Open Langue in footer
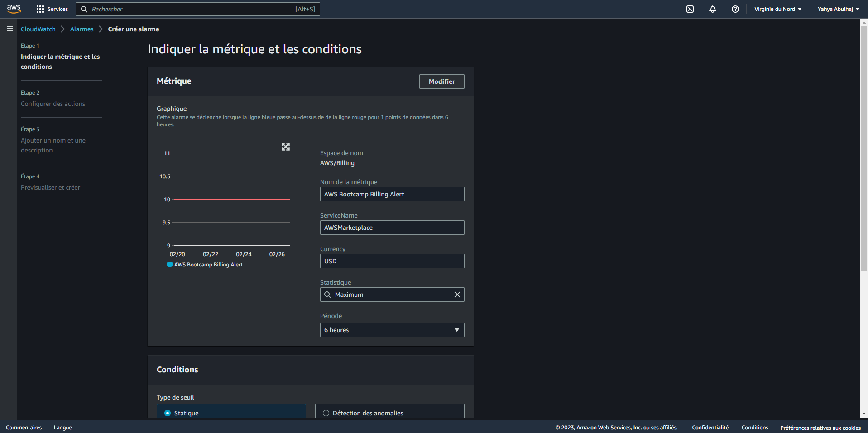The image size is (868, 433). (63, 428)
